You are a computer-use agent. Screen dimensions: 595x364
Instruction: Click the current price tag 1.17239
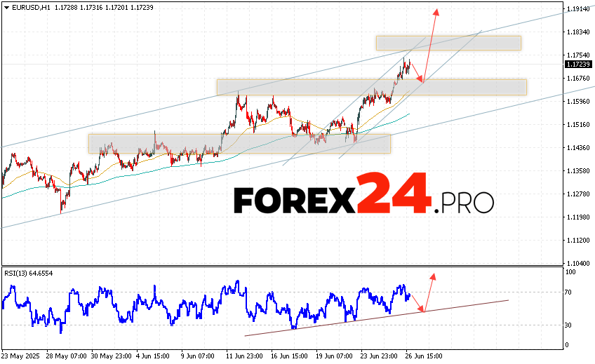[x=577, y=65]
